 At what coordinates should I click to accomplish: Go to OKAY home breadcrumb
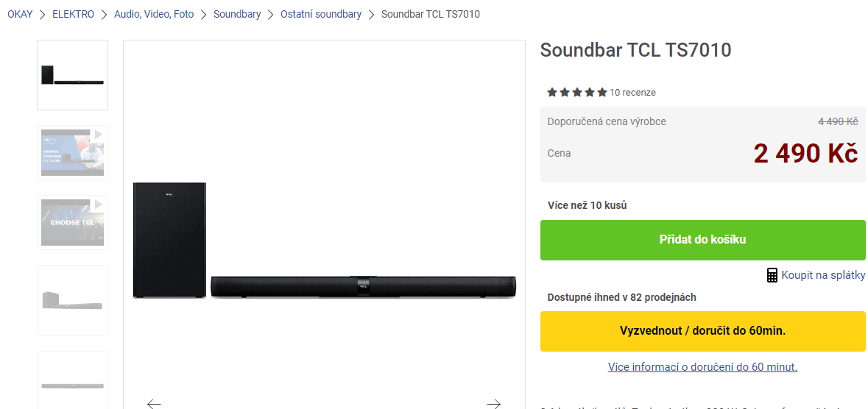click(20, 14)
